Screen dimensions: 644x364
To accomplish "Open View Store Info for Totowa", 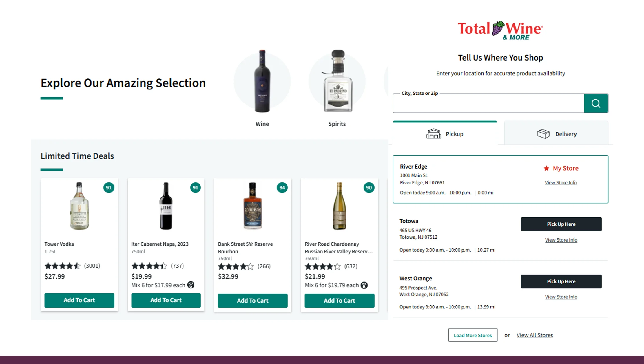I will point(561,240).
